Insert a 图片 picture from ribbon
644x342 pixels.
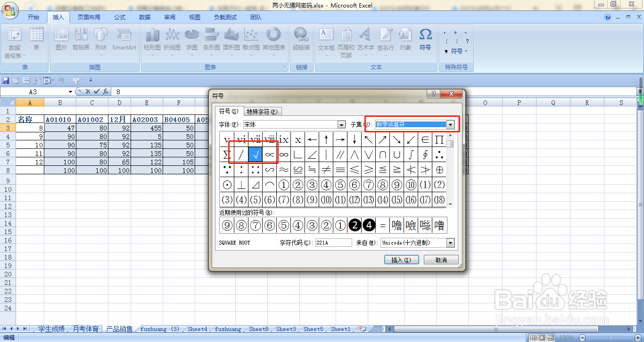point(61,40)
